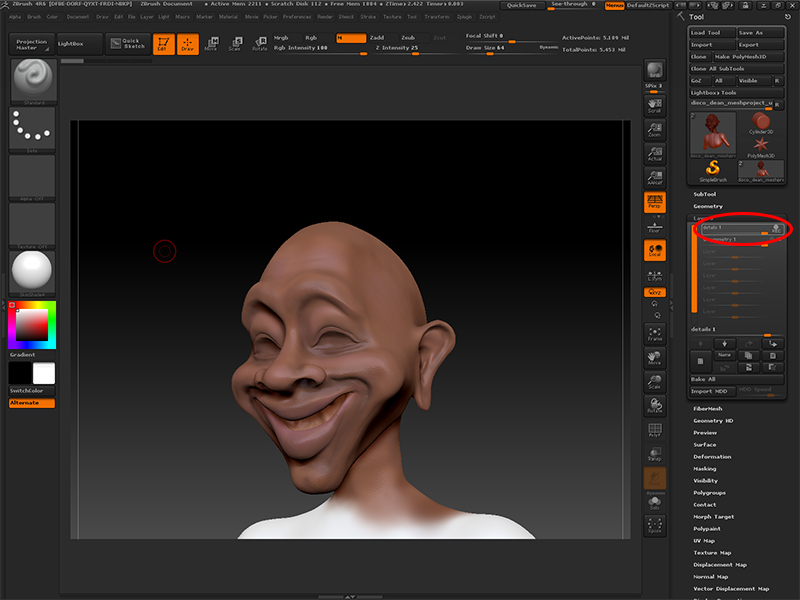Image resolution: width=800 pixels, height=600 pixels.
Task: Open the Preferences menu
Action: point(297,17)
